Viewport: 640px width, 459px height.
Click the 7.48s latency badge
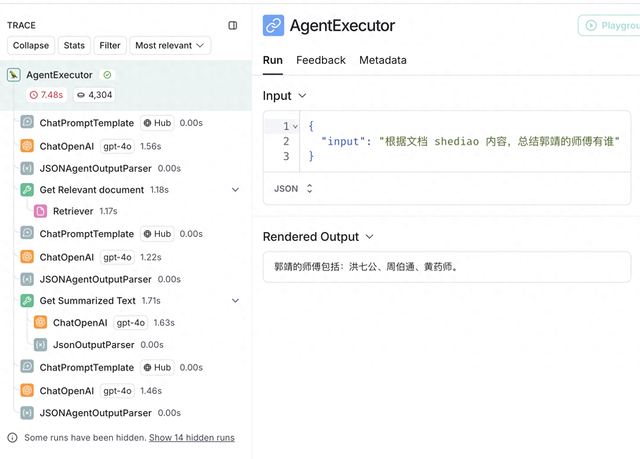point(47,95)
